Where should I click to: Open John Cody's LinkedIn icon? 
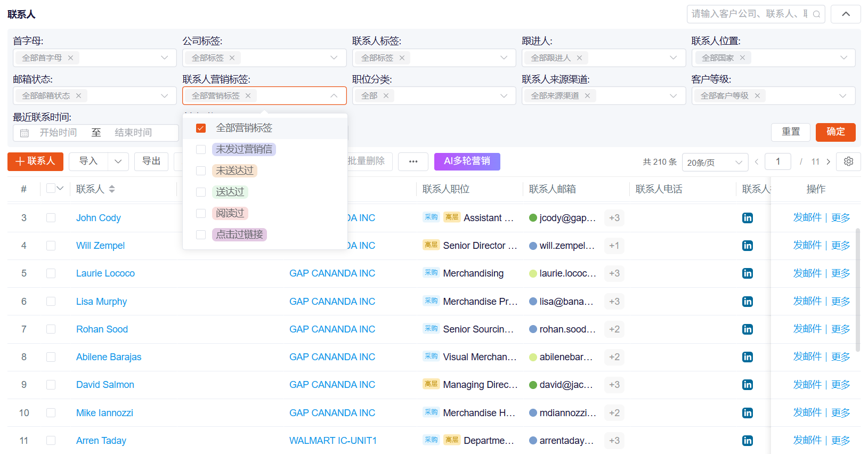pos(748,218)
